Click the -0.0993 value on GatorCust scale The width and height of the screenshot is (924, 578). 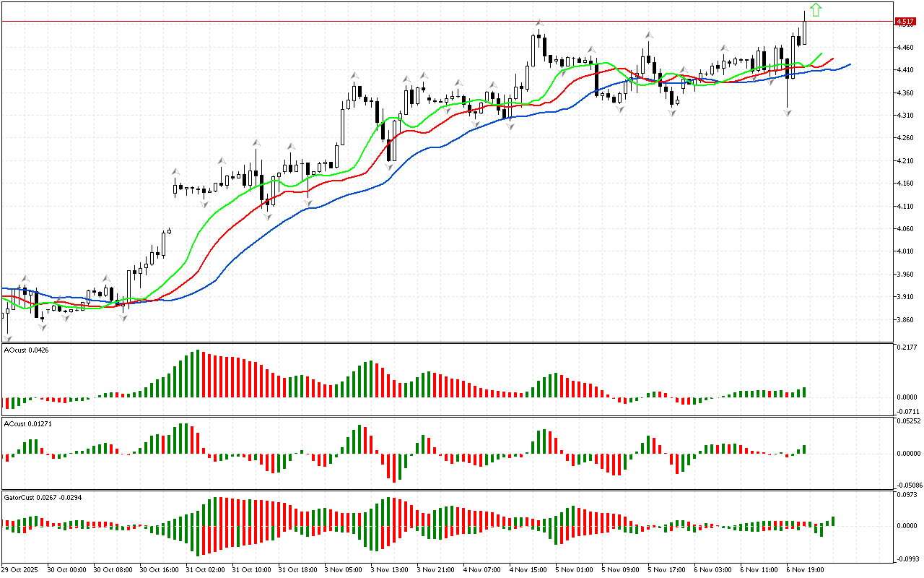tap(907, 558)
